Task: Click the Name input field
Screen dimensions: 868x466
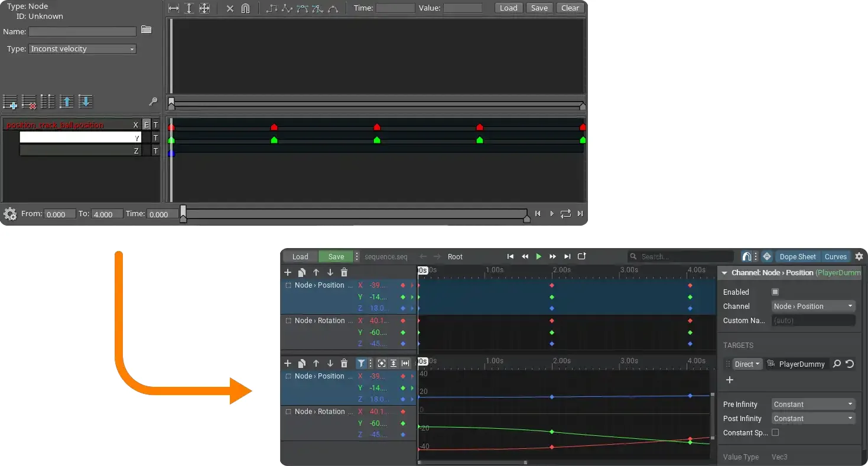Action: pyautogui.click(x=82, y=31)
